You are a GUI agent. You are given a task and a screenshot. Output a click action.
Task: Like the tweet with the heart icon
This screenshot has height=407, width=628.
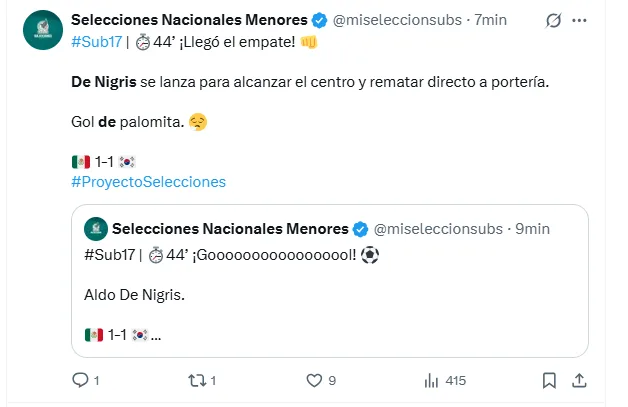314,380
